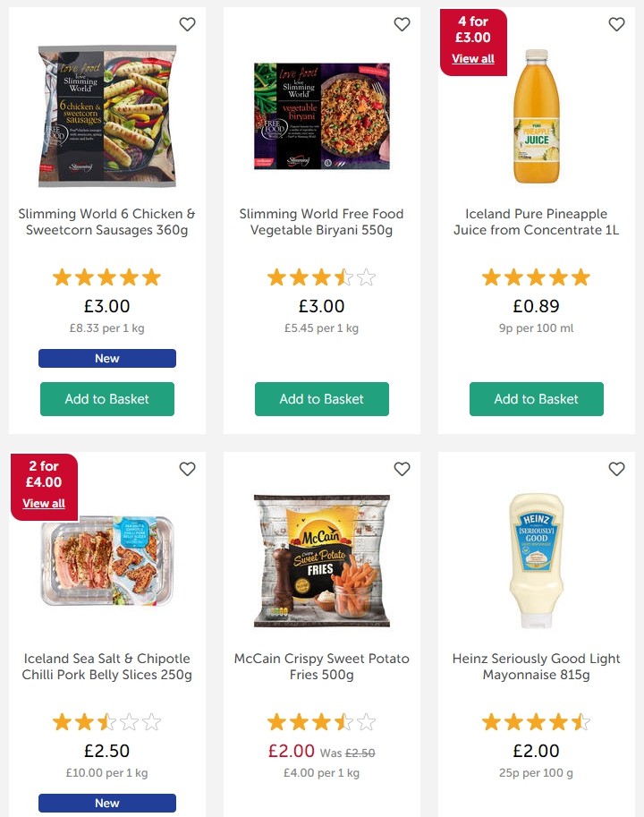Click the 'New' badge under Pork Belly Slices
Viewport: 644px width, 817px height.
tap(106, 803)
